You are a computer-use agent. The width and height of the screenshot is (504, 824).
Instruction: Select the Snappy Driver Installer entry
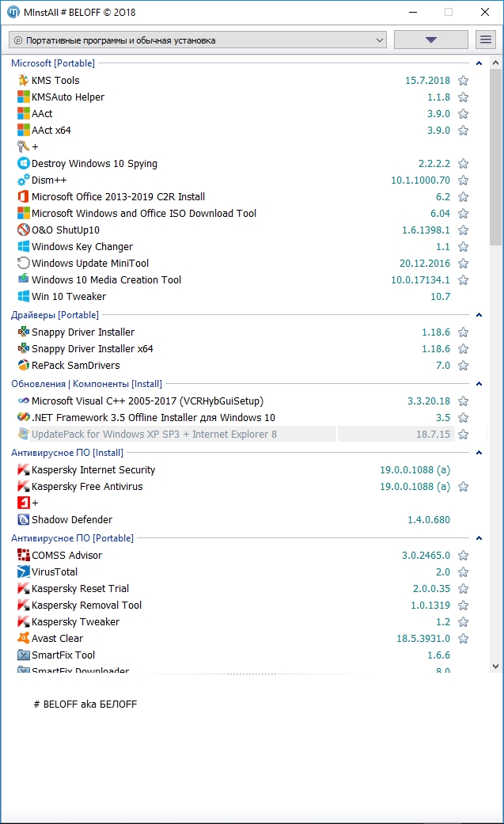[x=83, y=332]
